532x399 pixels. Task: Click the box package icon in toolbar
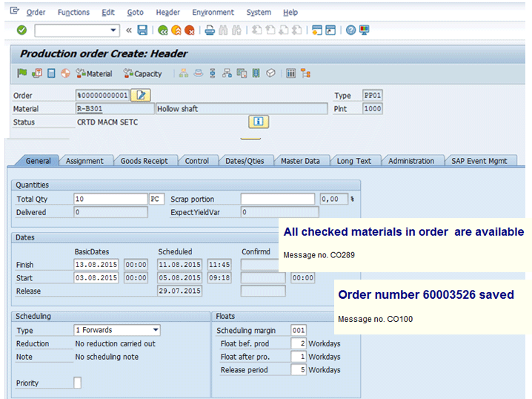270,73
